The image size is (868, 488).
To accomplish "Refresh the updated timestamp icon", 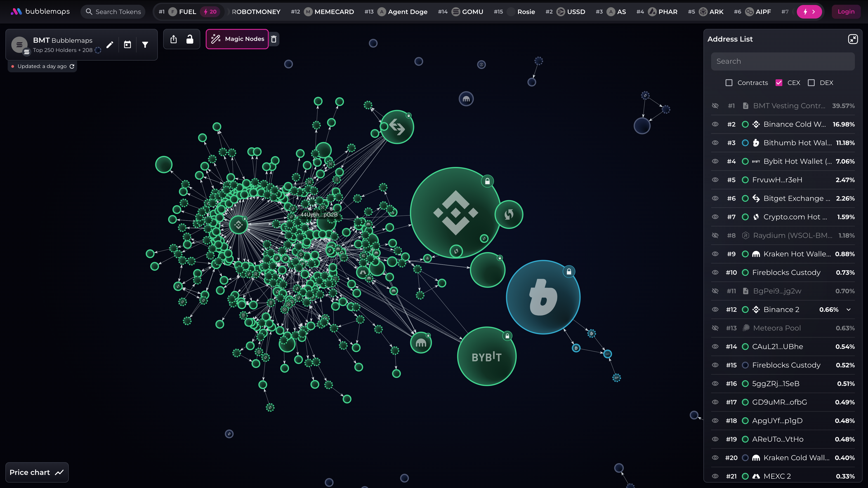I will point(72,66).
